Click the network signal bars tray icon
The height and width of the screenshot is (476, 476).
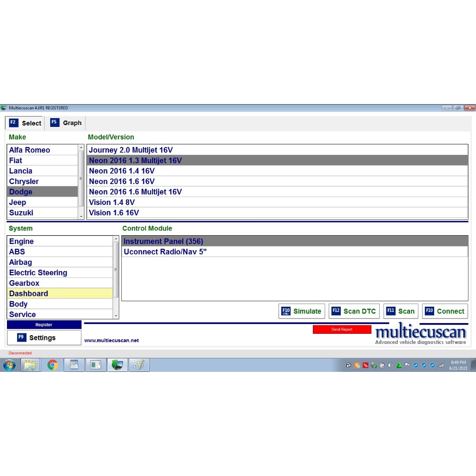pyautogui.click(x=441, y=365)
